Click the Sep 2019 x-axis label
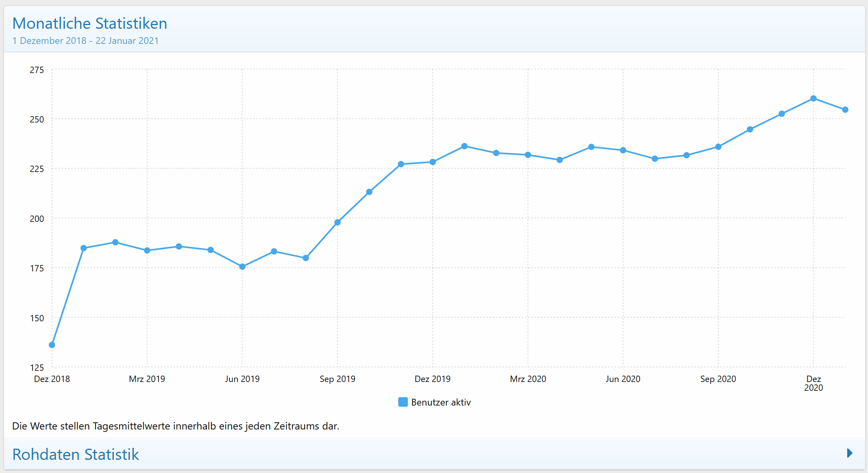 (338, 379)
